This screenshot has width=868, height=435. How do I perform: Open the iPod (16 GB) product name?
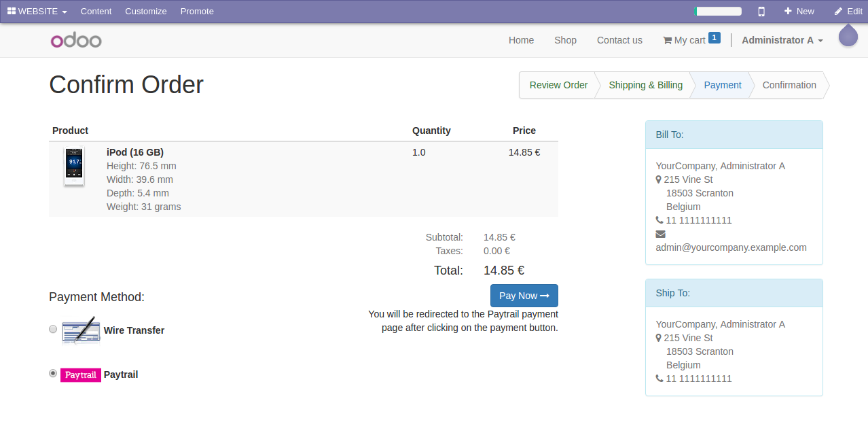click(135, 152)
